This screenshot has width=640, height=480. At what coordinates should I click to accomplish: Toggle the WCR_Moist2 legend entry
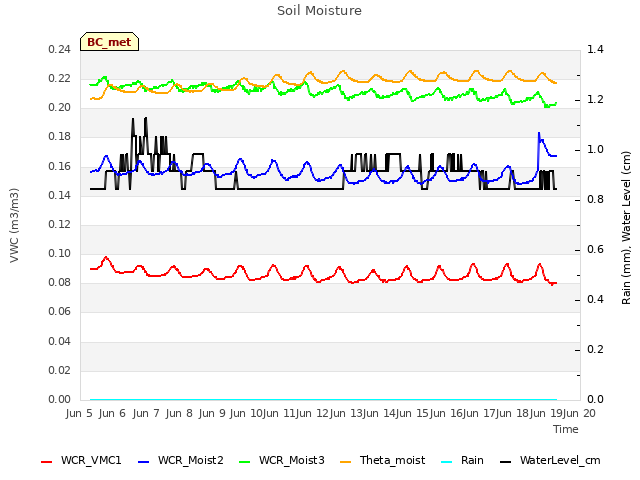pyautogui.click(x=181, y=460)
